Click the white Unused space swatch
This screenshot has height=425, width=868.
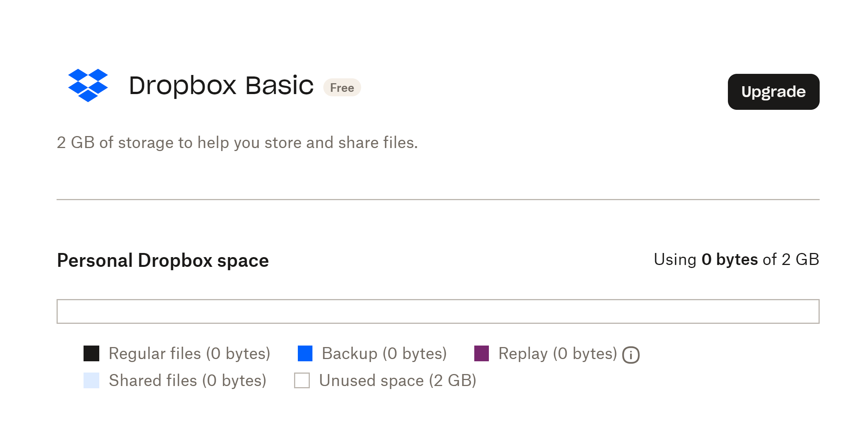302,380
